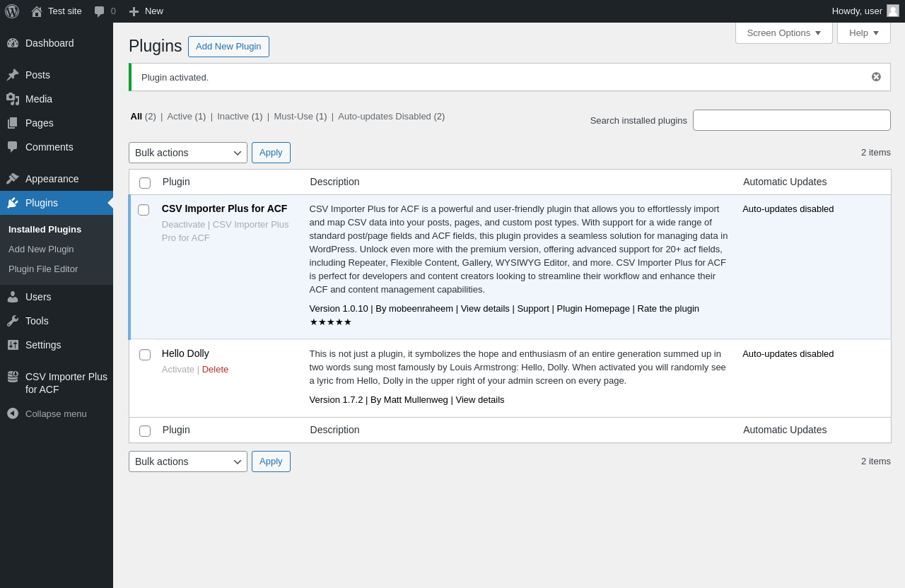The height and width of the screenshot is (588, 905).
Task: Open the Matt Mullenweg author link
Action: click(x=416, y=400)
